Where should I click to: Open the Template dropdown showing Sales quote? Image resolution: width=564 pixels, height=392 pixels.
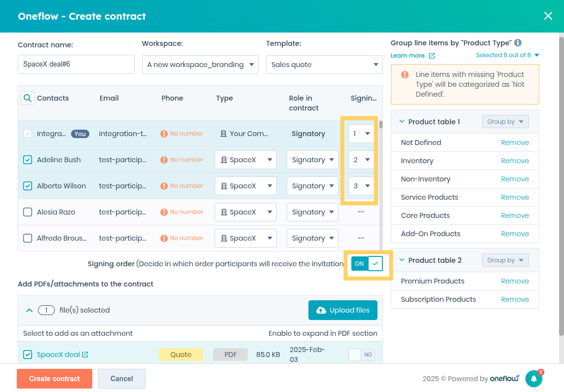click(324, 65)
